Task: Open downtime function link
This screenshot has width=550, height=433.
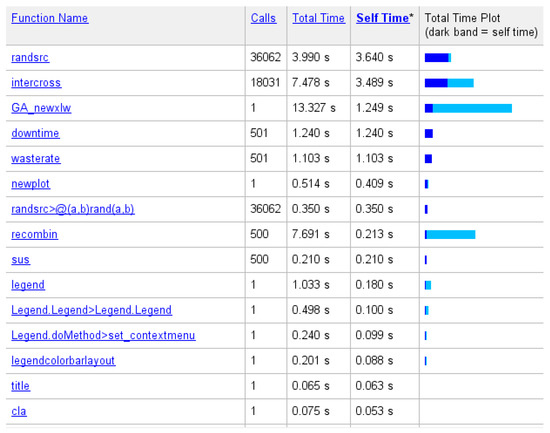Action: [x=35, y=133]
